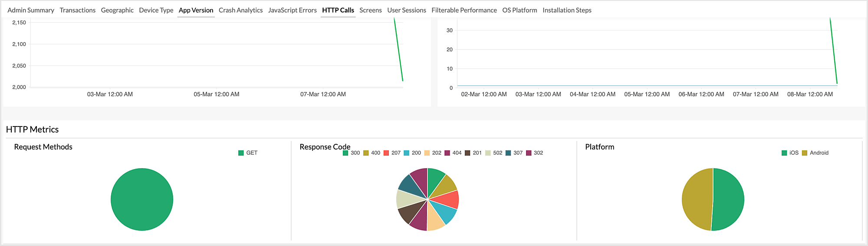Click the Android slice of Platform pie
Screen dimensions: 868x246
click(x=697, y=199)
